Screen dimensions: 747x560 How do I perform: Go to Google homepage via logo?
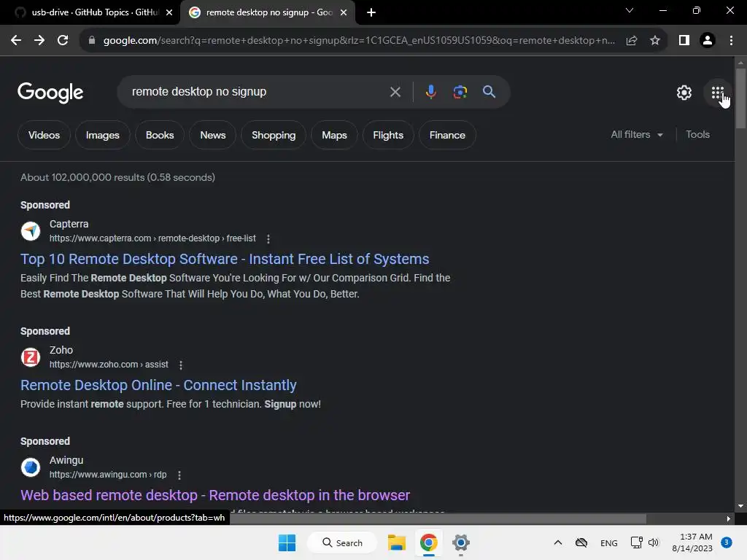(50, 93)
